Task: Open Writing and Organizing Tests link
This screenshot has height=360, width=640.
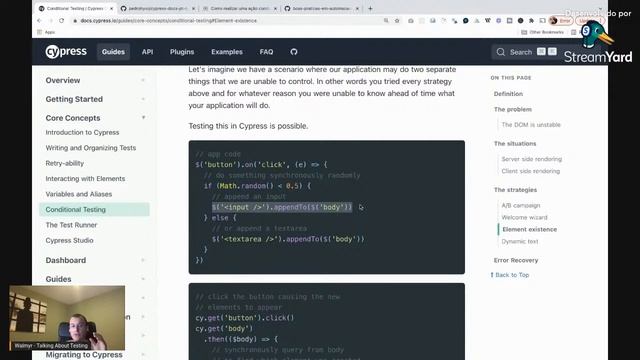Action: 91,148
